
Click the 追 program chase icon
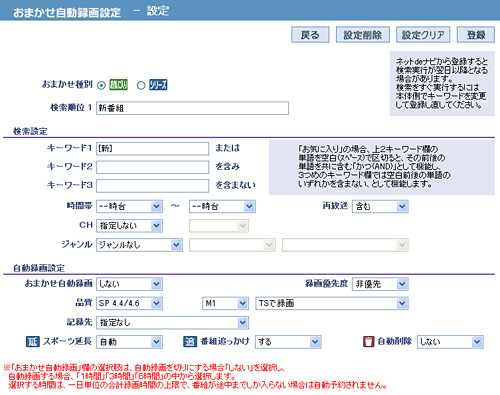190,341
